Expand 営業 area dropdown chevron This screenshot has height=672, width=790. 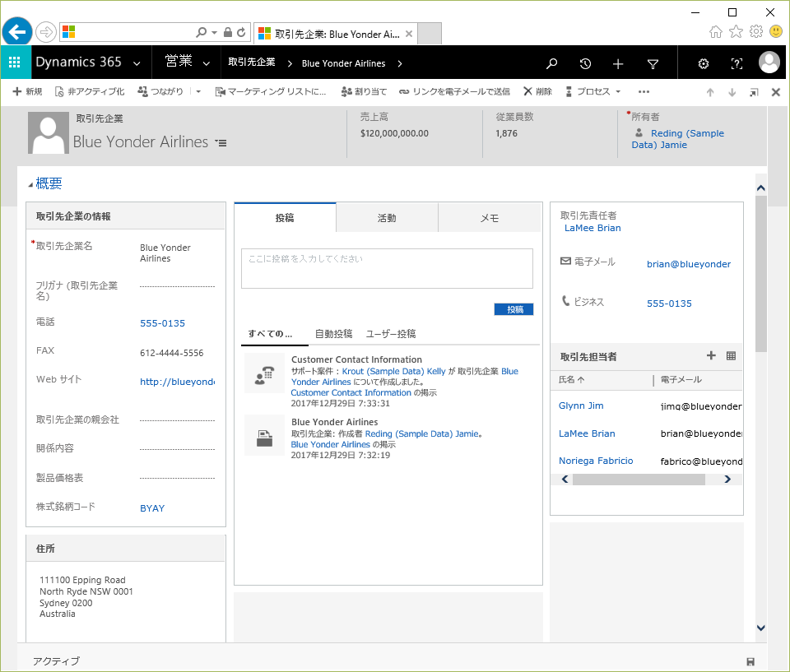pyautogui.click(x=206, y=64)
